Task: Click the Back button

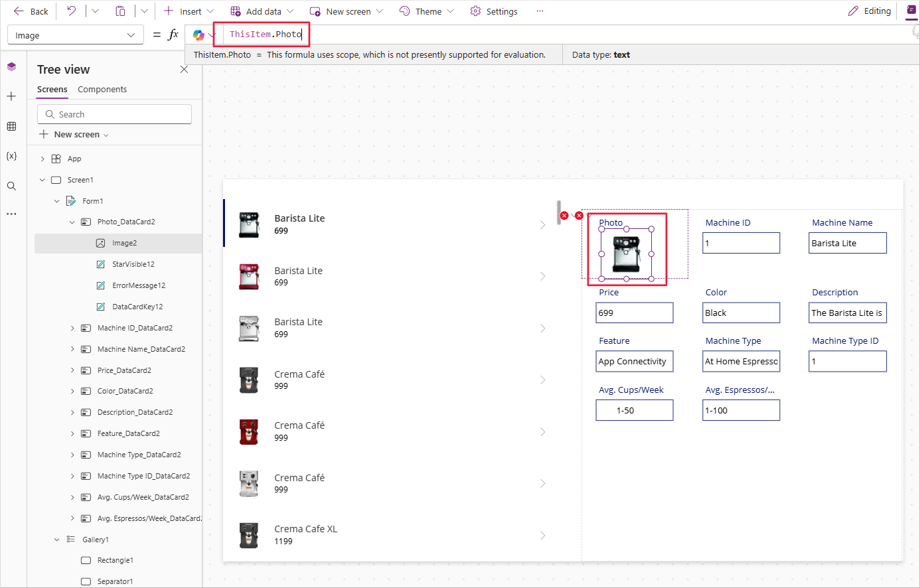Action: (x=31, y=11)
